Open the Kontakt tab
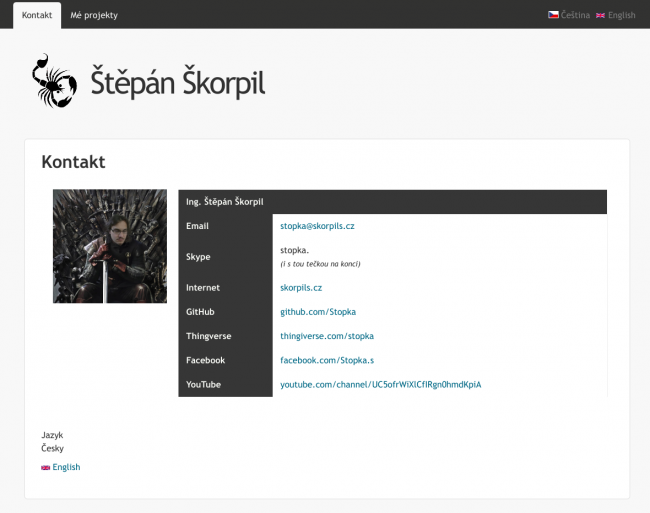 point(37,15)
